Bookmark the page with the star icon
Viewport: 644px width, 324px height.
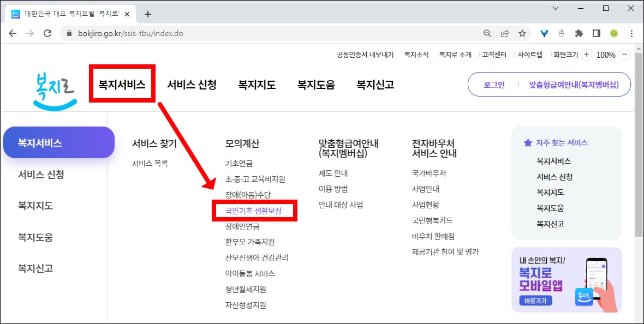(522, 34)
